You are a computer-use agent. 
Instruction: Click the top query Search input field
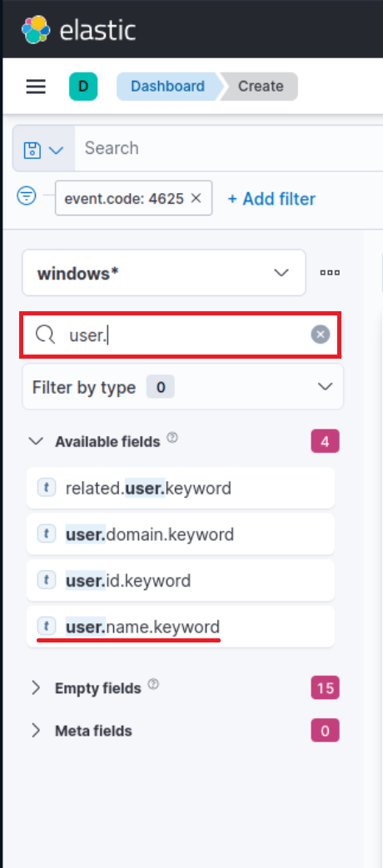point(229,148)
